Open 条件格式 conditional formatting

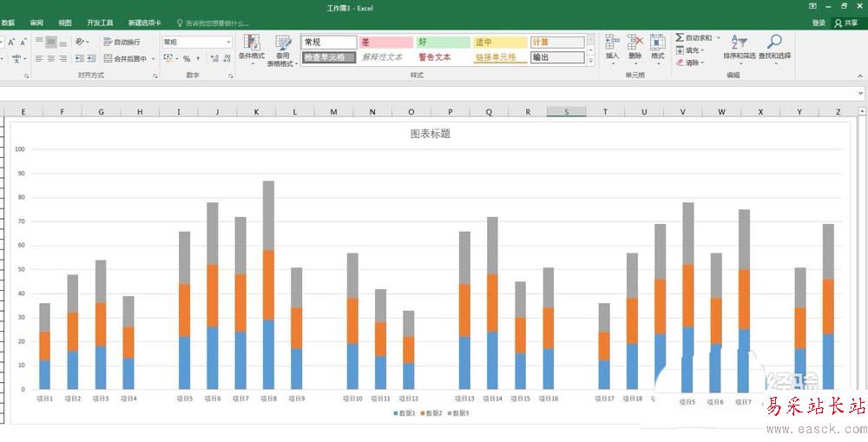click(x=252, y=49)
